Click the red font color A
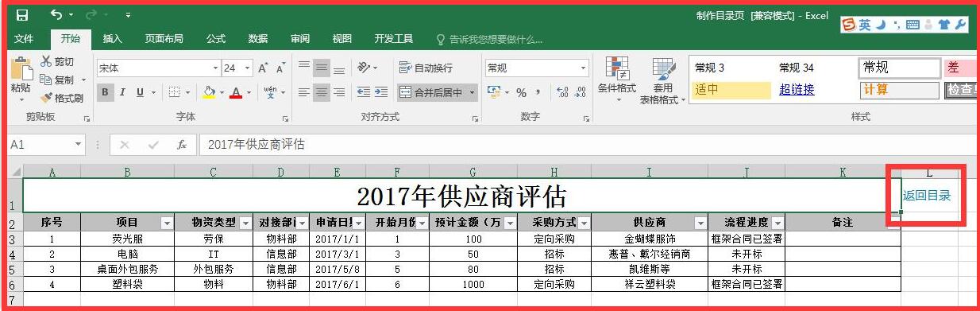The width and height of the screenshot is (980, 311). (x=235, y=92)
